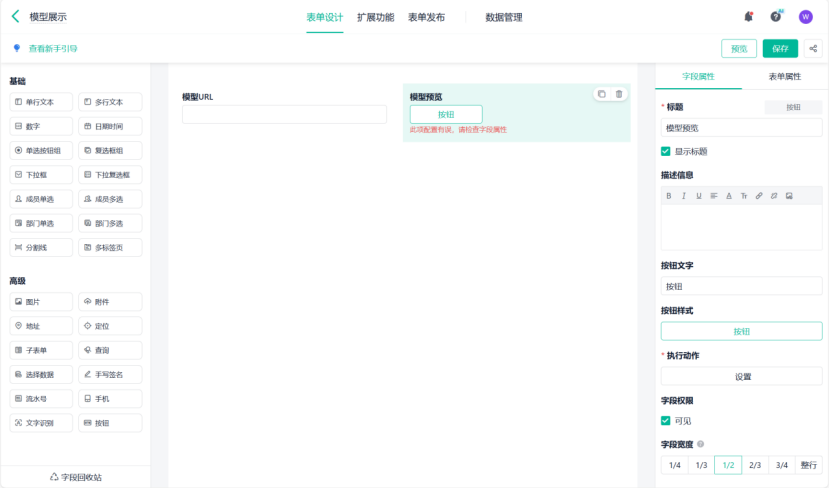
Task: Click the share icon next to 保存
Action: [813, 49]
